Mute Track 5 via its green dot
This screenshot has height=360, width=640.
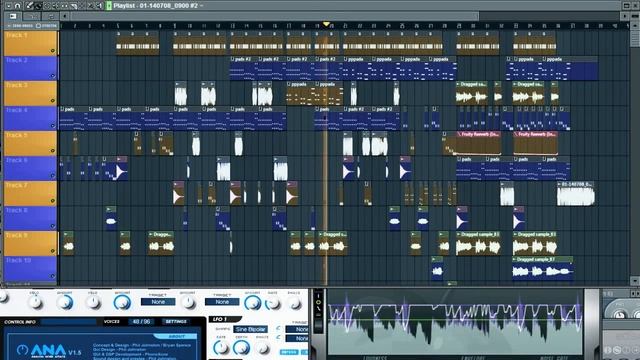coord(53,151)
